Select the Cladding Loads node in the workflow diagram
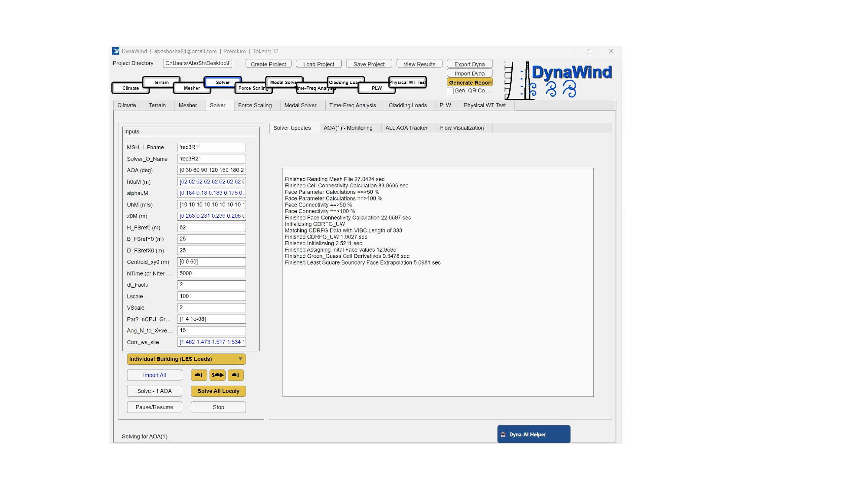 point(345,82)
